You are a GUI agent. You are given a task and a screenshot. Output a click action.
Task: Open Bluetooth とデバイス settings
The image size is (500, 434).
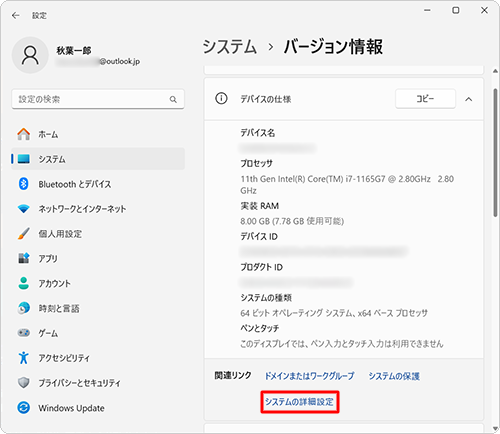[98, 184]
